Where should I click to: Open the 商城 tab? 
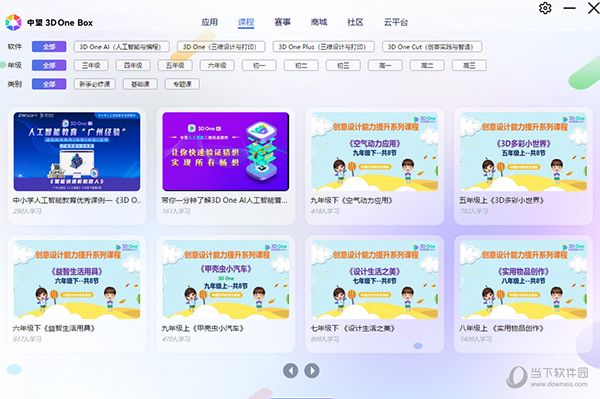click(x=319, y=22)
